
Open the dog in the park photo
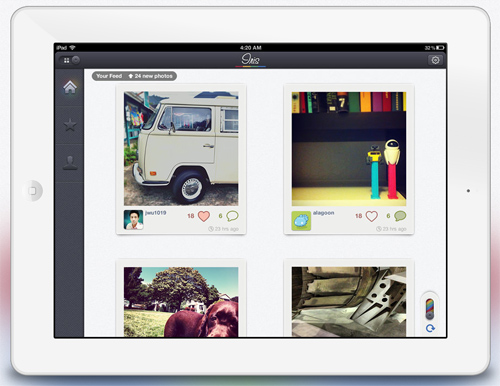pyautogui.click(x=181, y=302)
